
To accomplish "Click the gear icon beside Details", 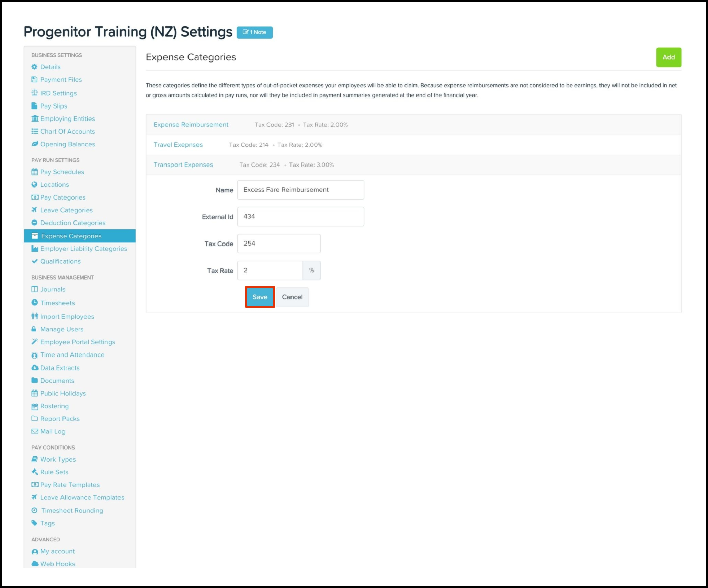I will pyautogui.click(x=34, y=67).
